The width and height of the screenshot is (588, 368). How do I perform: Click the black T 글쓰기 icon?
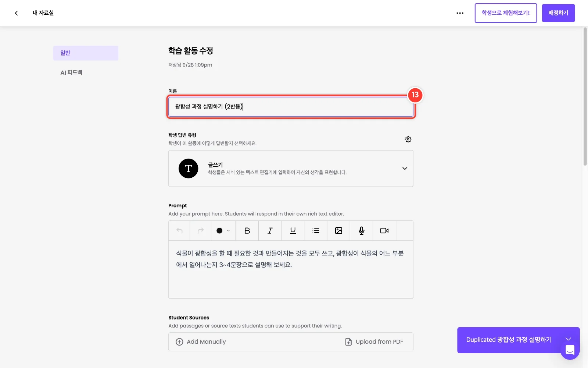189,169
